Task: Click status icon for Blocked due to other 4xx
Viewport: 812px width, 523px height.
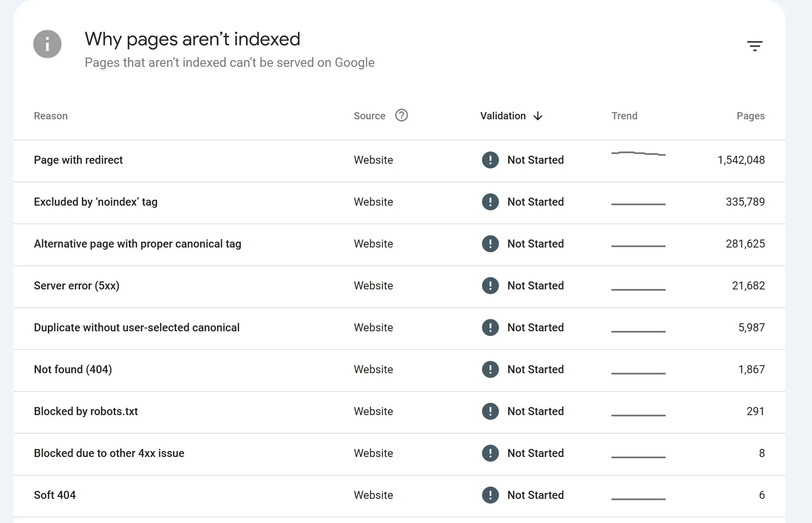Action: coord(490,453)
